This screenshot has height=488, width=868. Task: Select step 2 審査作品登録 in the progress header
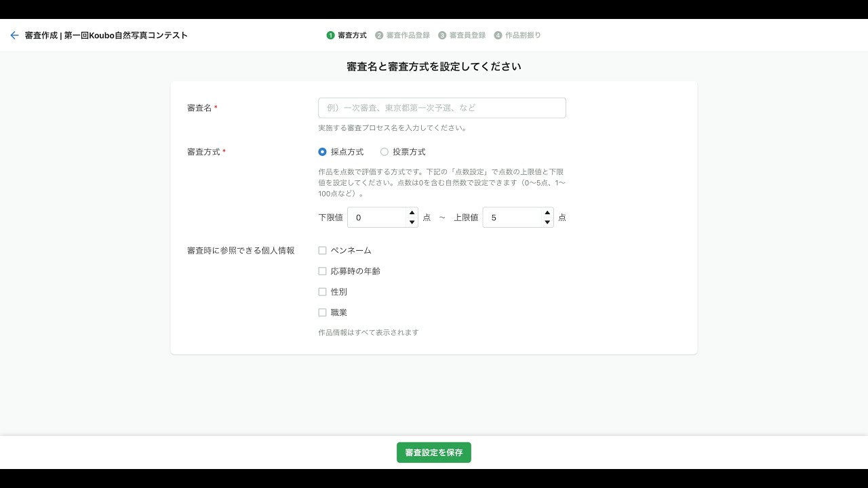(x=402, y=35)
